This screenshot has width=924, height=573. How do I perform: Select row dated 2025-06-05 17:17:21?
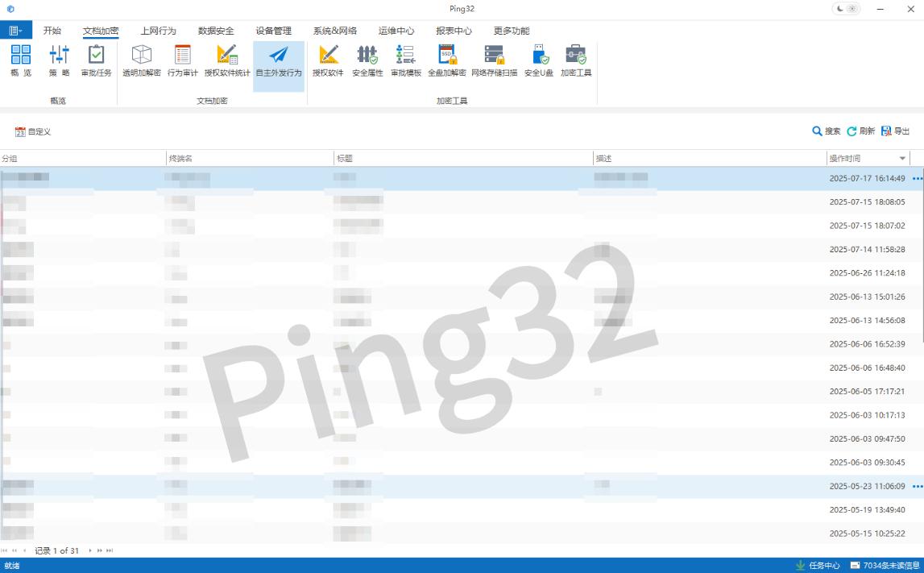tap(462, 392)
